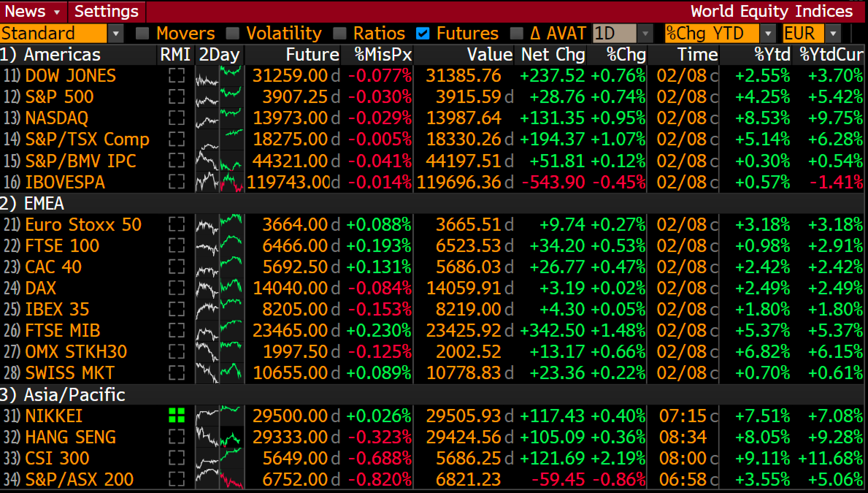Screen dimensions: 868x493
Task: Enable the Movers checkbox
Action: click(x=142, y=33)
